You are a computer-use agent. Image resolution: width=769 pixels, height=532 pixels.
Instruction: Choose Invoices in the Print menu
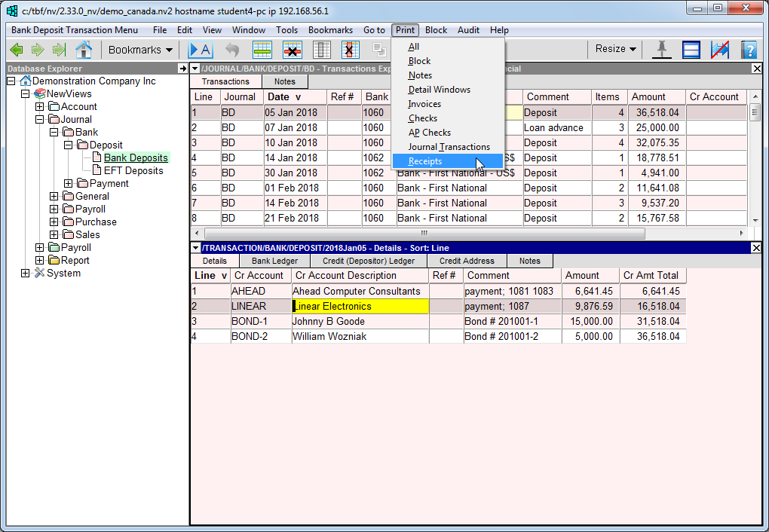pyautogui.click(x=424, y=104)
